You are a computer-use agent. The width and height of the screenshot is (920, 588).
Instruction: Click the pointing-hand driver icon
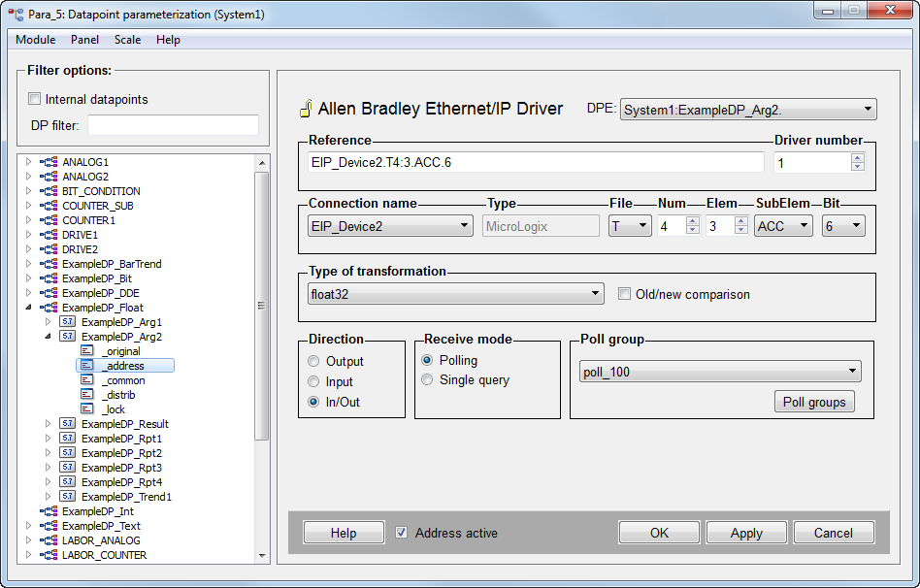pyautogui.click(x=304, y=109)
